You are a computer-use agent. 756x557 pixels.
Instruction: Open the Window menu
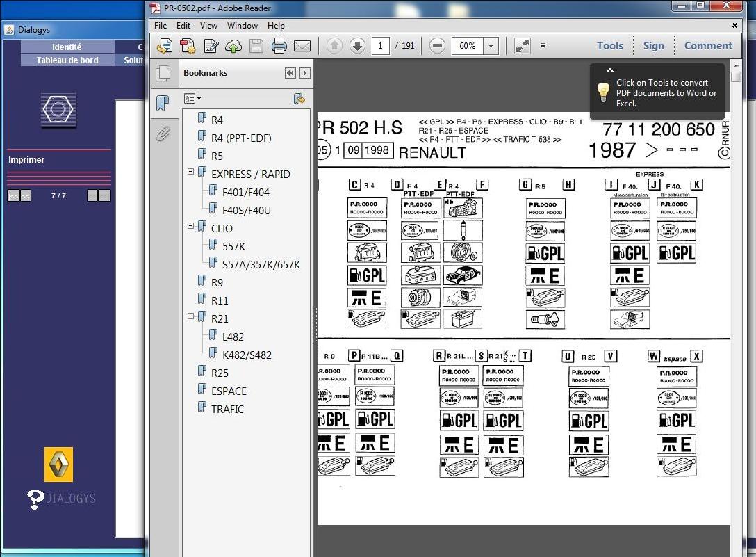point(242,26)
